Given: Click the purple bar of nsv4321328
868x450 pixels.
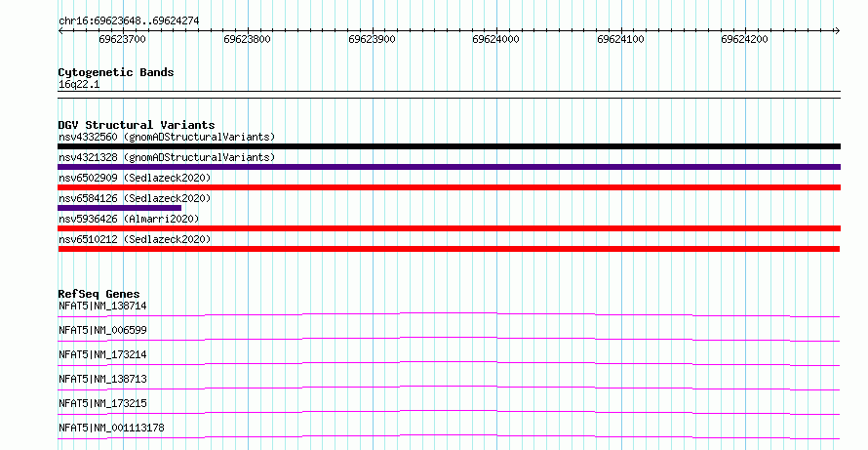Looking at the screenshot, I should click(449, 167).
